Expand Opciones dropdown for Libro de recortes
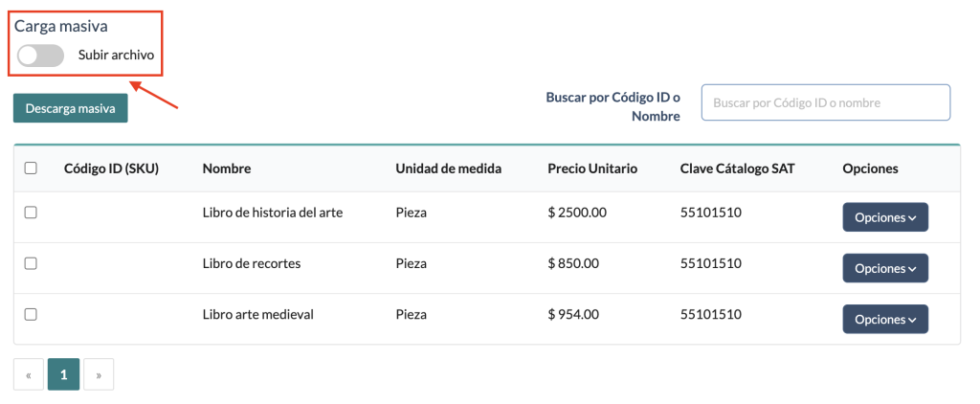Screen dimensions: 980x404 [884, 268]
